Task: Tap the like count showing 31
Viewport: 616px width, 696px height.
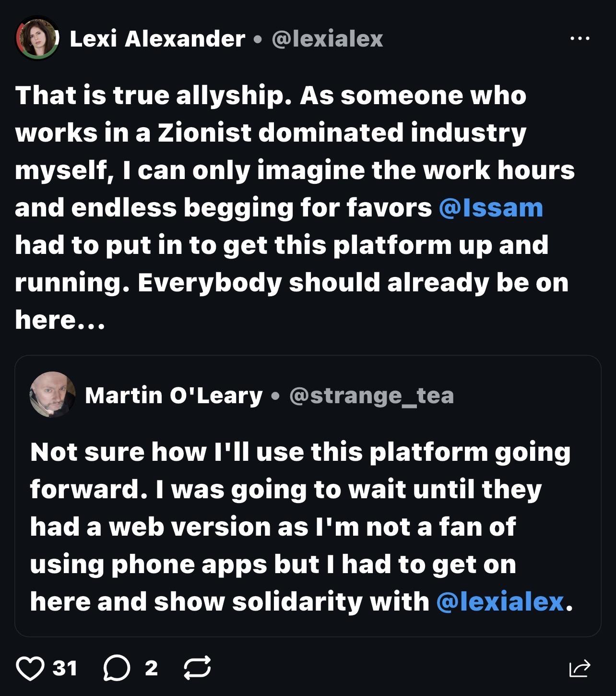Action: 65,668
